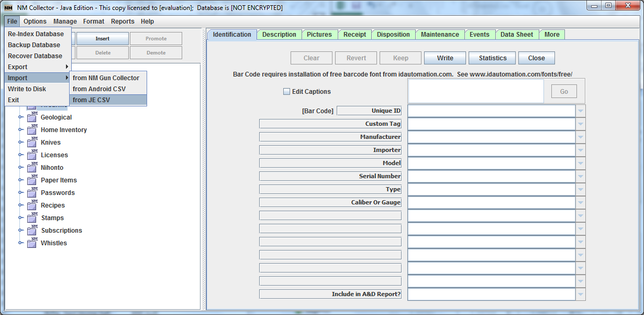Click the Statistics button
Viewport: 644px width, 315px height.
tap(492, 58)
